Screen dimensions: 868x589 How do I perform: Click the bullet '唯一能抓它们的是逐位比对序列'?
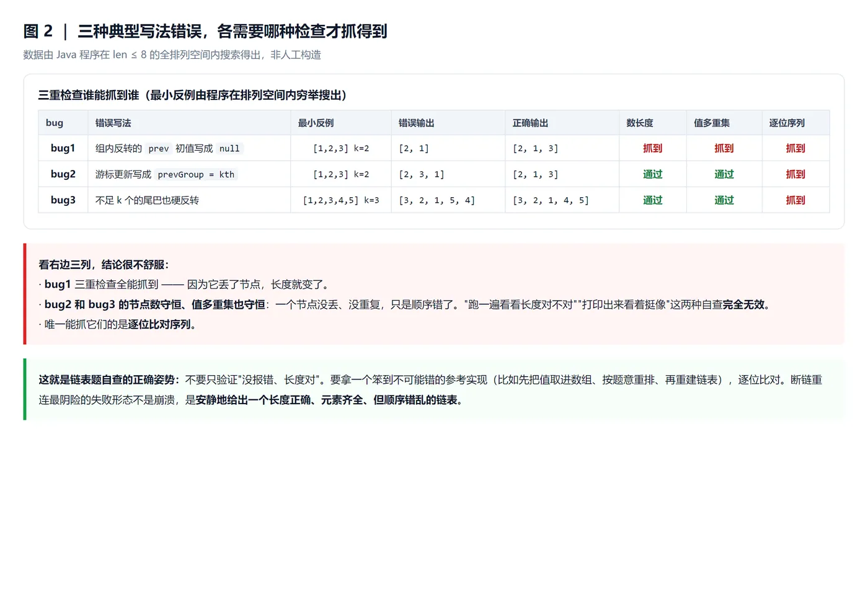click(x=120, y=324)
